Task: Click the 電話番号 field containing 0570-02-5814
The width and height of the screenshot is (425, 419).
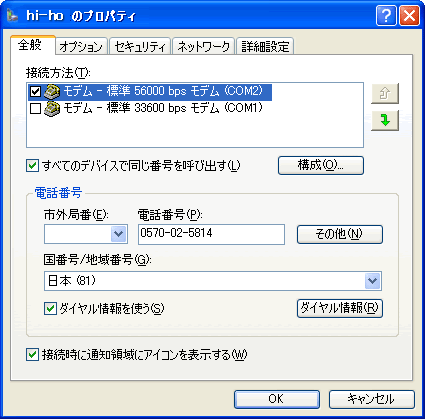Action: (211, 234)
